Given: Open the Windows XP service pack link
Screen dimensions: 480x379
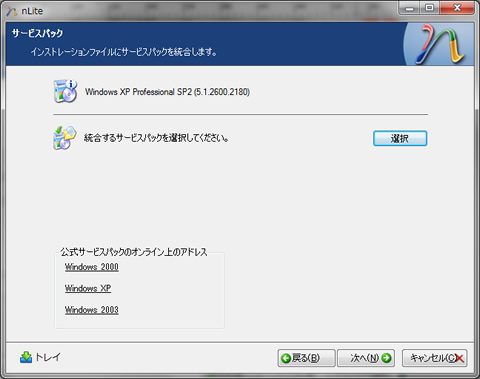Looking at the screenshot, I should 88,288.
